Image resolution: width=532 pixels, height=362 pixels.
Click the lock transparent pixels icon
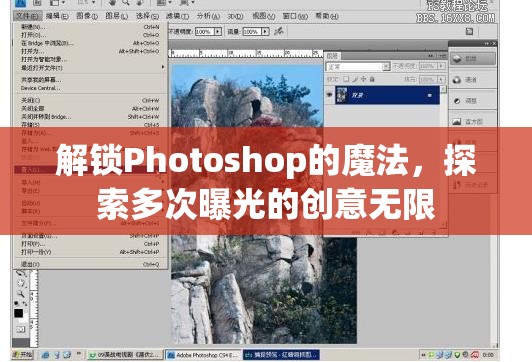point(346,79)
